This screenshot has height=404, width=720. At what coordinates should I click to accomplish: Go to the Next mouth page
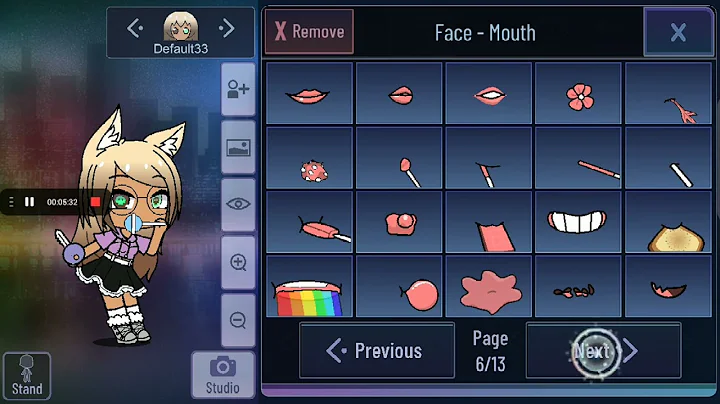(x=603, y=351)
